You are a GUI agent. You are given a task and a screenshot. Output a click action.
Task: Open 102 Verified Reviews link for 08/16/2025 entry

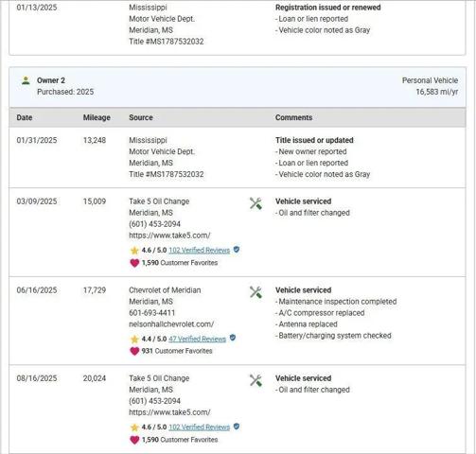(200, 428)
